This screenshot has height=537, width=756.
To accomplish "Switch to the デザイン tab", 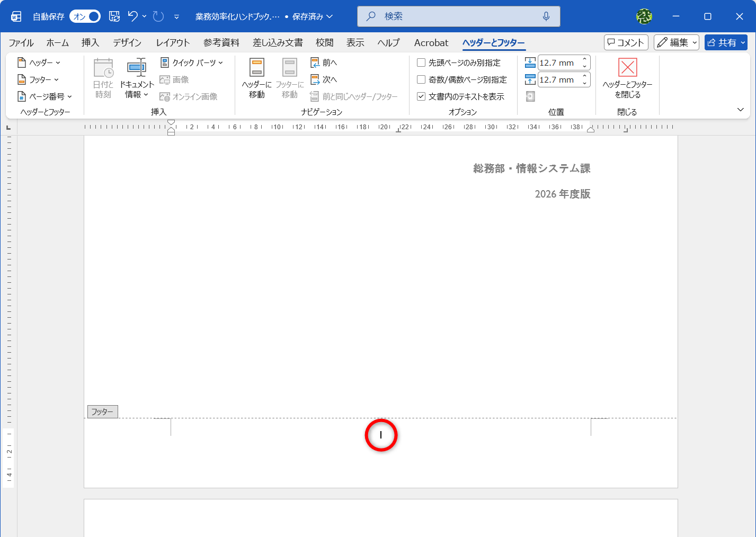I will pyautogui.click(x=127, y=43).
